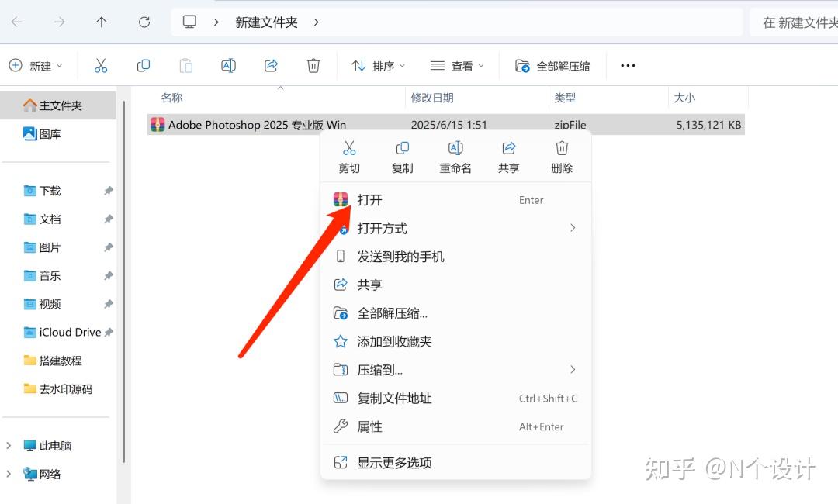Click the toolbar Rename icon

229,66
